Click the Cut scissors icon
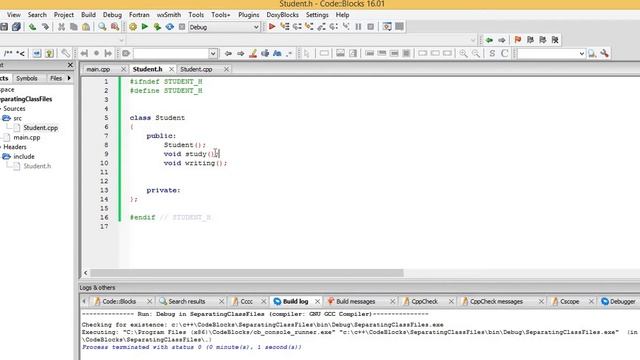 [61, 27]
